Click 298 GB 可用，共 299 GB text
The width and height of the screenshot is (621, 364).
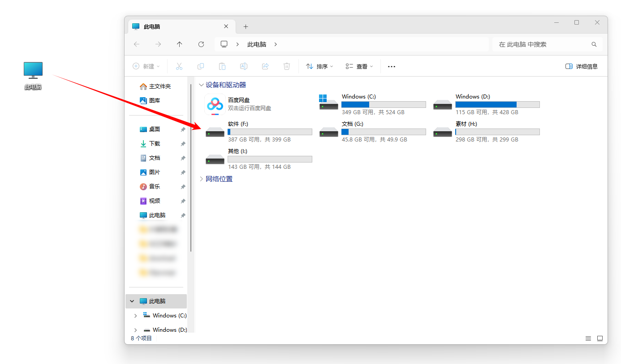coord(487,140)
